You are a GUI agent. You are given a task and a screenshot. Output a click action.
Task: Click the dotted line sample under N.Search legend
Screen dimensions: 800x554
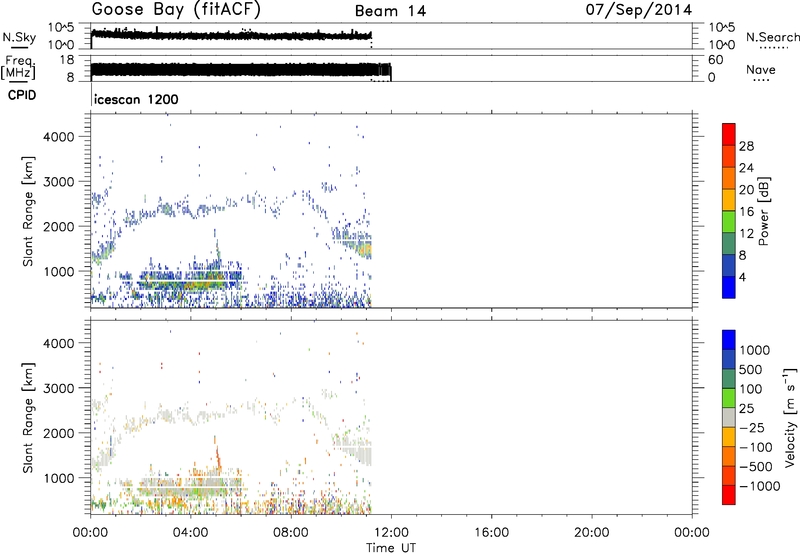tap(772, 48)
